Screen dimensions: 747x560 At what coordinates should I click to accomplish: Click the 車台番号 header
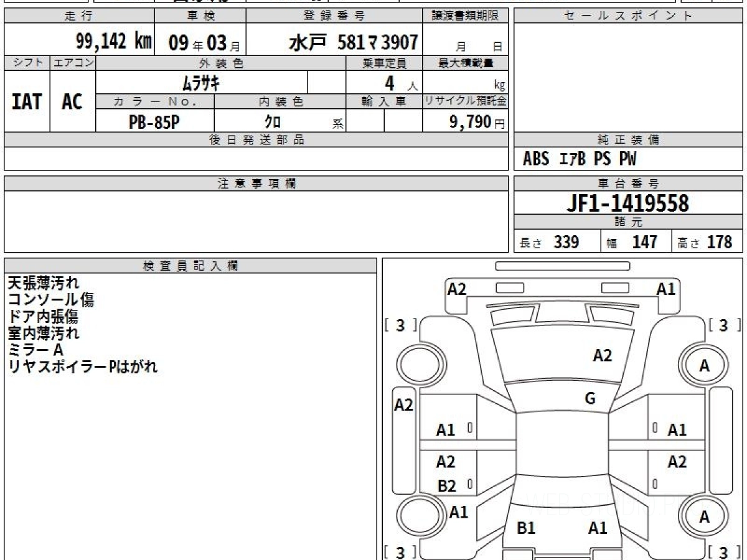click(x=628, y=184)
